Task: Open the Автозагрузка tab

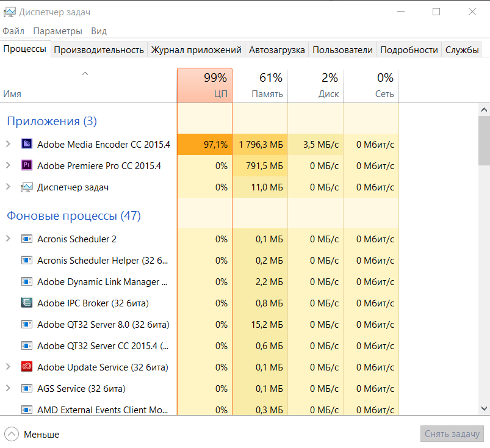Action: pos(277,50)
